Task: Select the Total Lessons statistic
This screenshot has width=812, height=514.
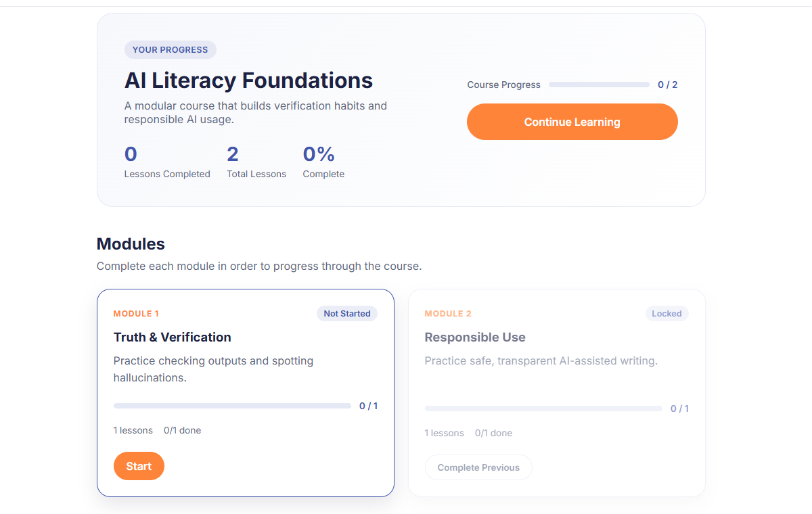Action: 256,162
